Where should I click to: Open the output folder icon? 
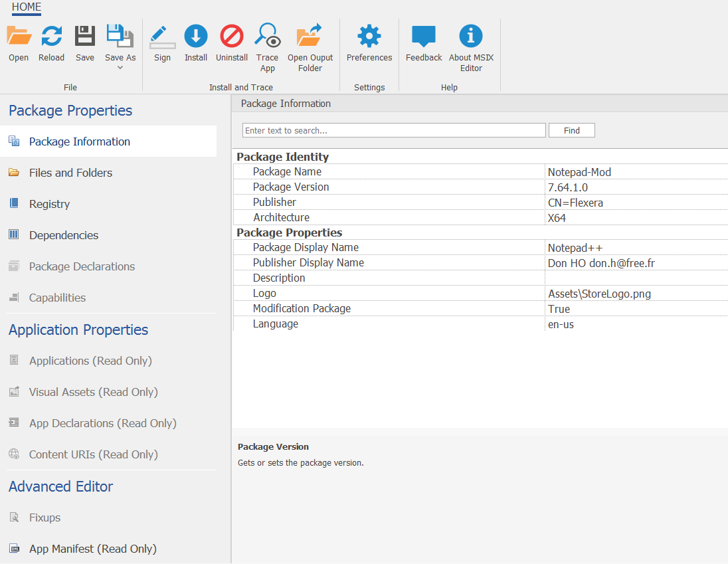coord(310,37)
